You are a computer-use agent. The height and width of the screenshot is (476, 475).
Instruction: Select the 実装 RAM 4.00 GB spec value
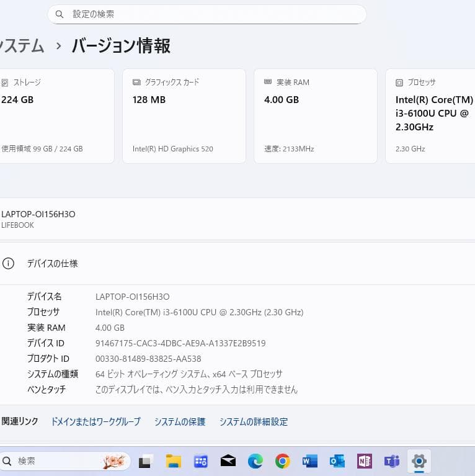(110, 328)
